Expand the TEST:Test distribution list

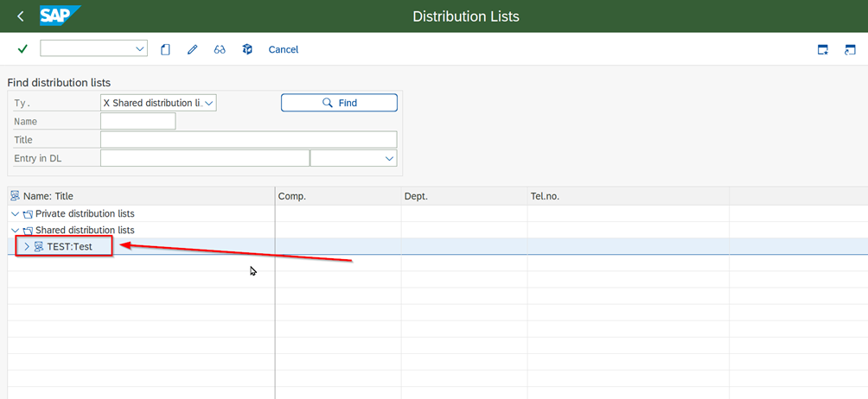pos(27,247)
